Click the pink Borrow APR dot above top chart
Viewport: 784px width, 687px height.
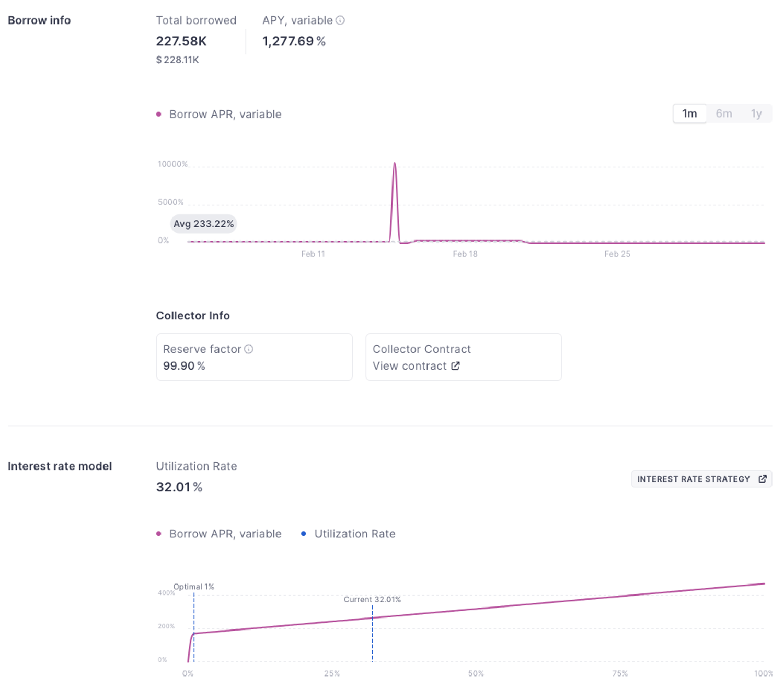[x=159, y=114]
